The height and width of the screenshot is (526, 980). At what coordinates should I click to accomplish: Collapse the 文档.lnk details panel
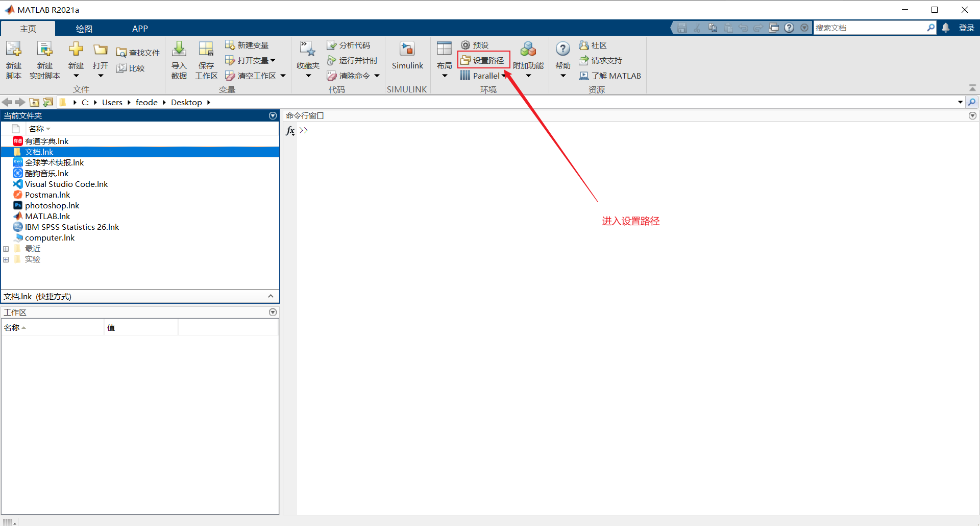[271, 296]
